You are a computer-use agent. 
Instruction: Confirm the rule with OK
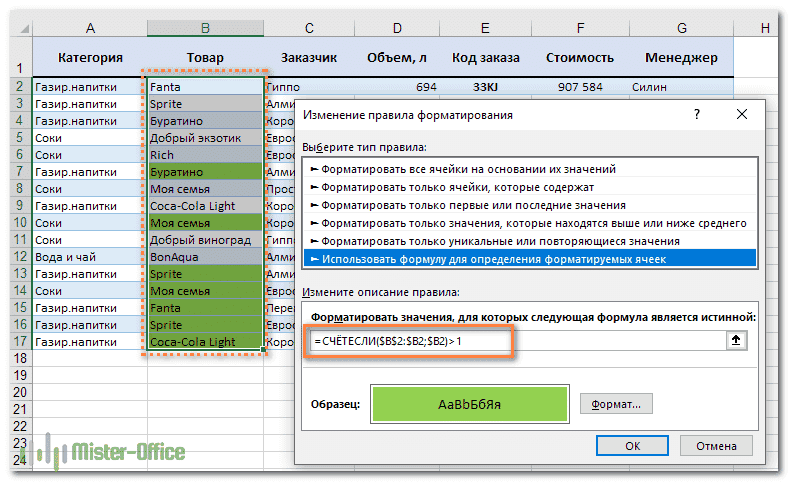tap(632, 446)
